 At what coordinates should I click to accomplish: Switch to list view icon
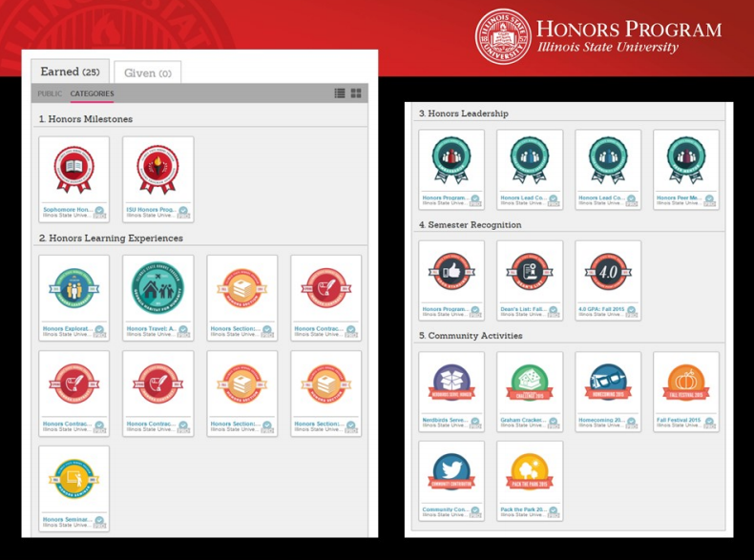tap(340, 93)
